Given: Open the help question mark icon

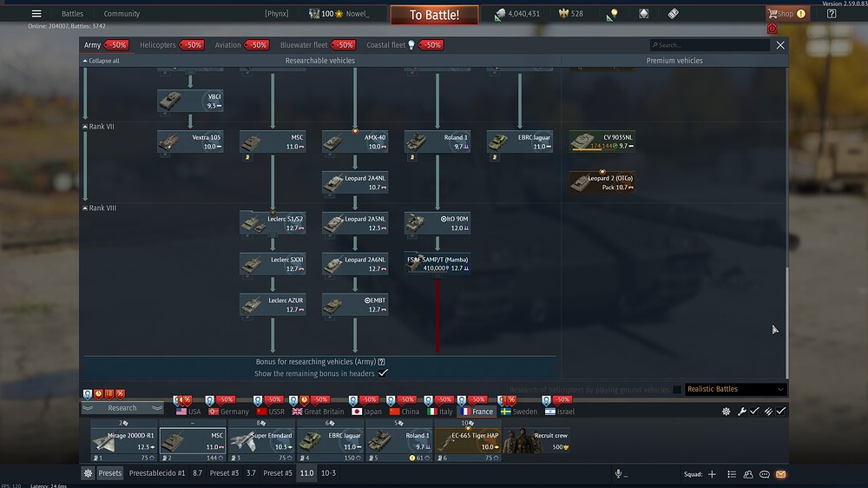Looking at the screenshot, I should [832, 14].
